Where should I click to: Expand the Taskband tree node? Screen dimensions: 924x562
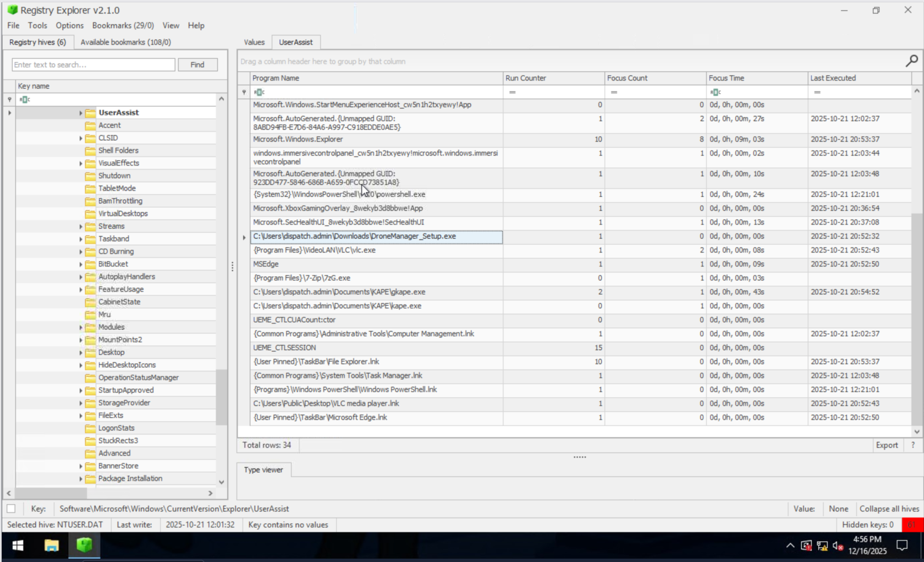click(x=80, y=239)
